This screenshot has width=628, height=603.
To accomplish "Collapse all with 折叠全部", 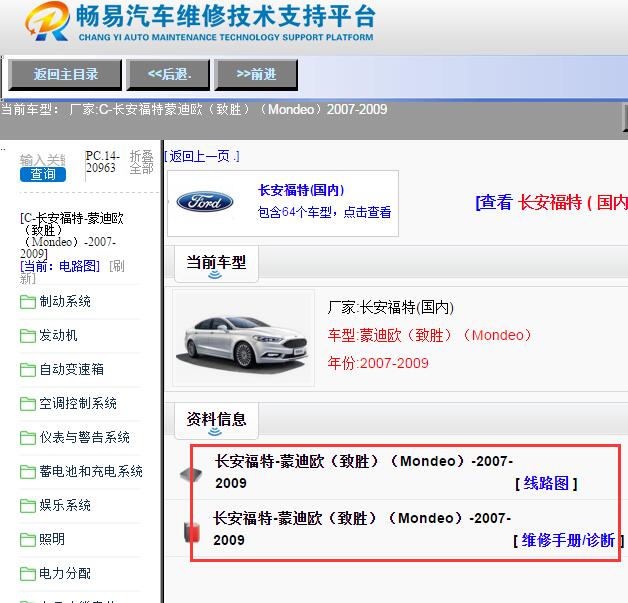I will click(141, 162).
